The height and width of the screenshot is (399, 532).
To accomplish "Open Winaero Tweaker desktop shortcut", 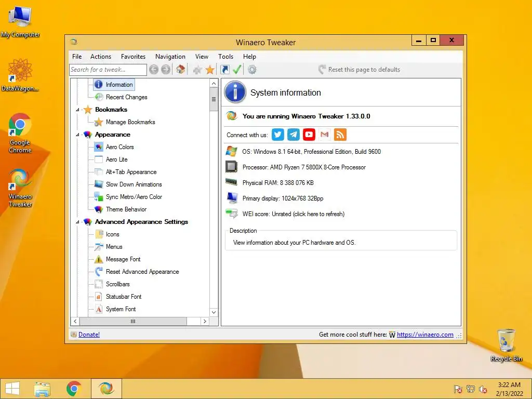I will [x=20, y=188].
